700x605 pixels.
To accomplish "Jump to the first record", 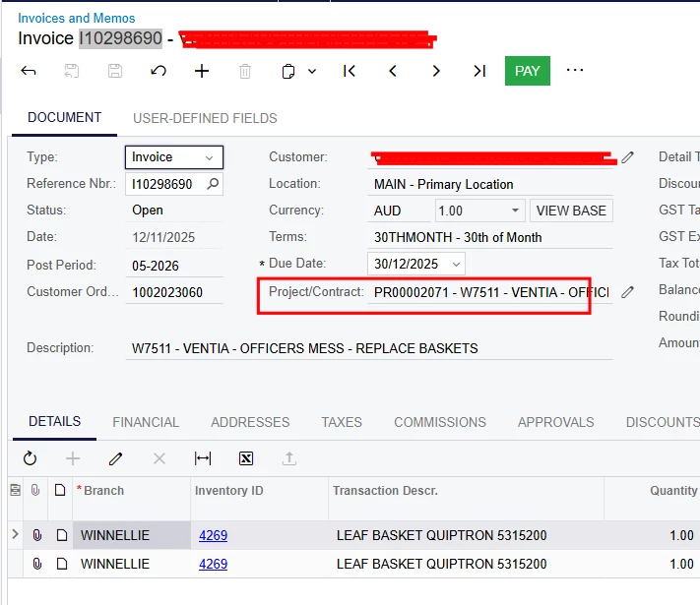I will tap(350, 71).
